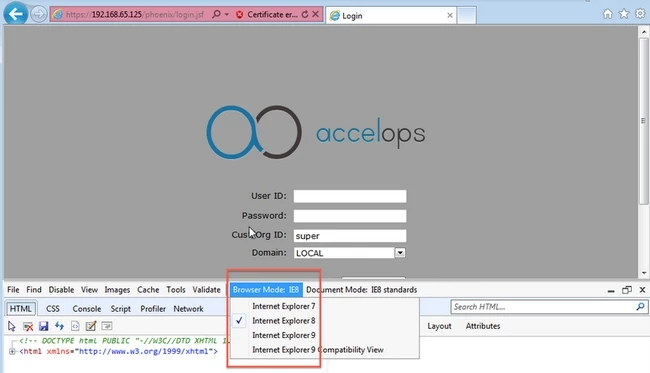
Task: Open the Validate menu
Action: (x=206, y=290)
